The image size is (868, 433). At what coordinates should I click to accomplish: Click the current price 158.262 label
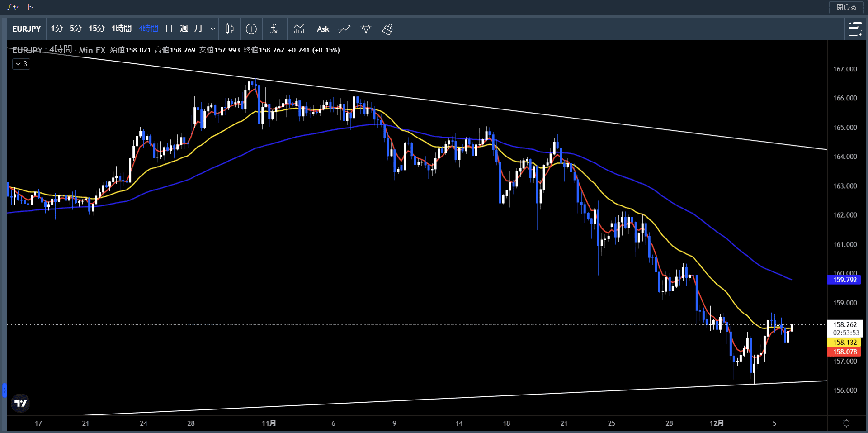coord(844,324)
